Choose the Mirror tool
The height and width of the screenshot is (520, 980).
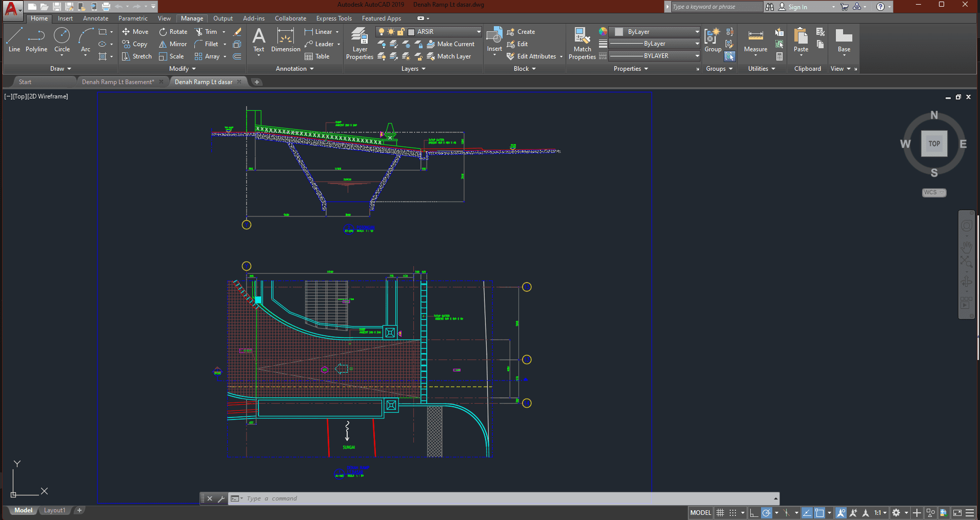tap(173, 44)
